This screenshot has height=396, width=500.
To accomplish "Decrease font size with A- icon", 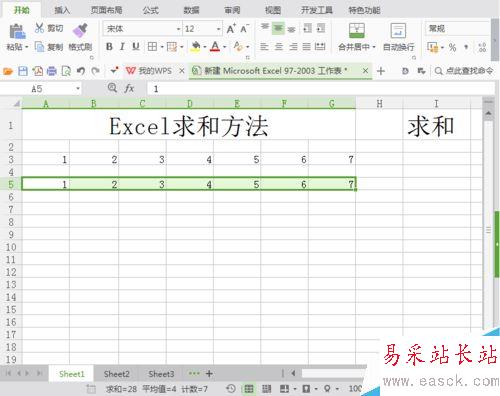I will tap(245, 29).
